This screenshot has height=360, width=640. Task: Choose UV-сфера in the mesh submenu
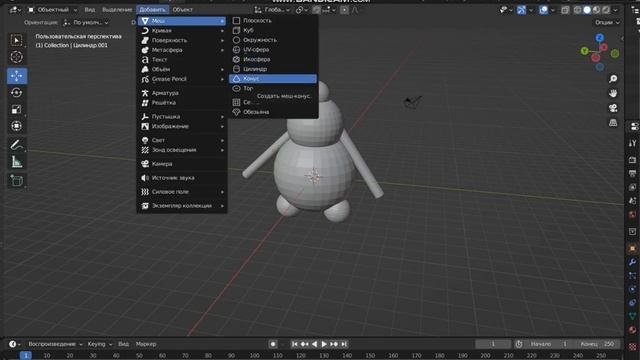coord(273,49)
